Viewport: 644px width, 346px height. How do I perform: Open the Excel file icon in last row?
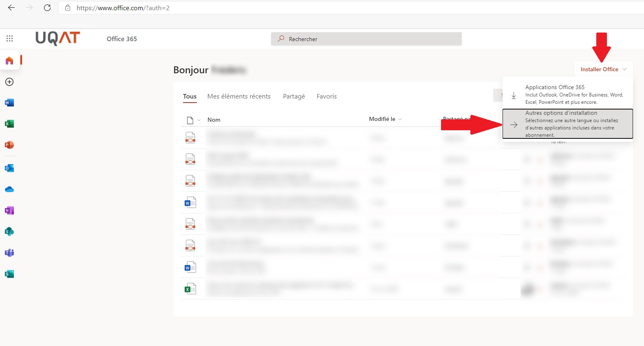point(190,289)
